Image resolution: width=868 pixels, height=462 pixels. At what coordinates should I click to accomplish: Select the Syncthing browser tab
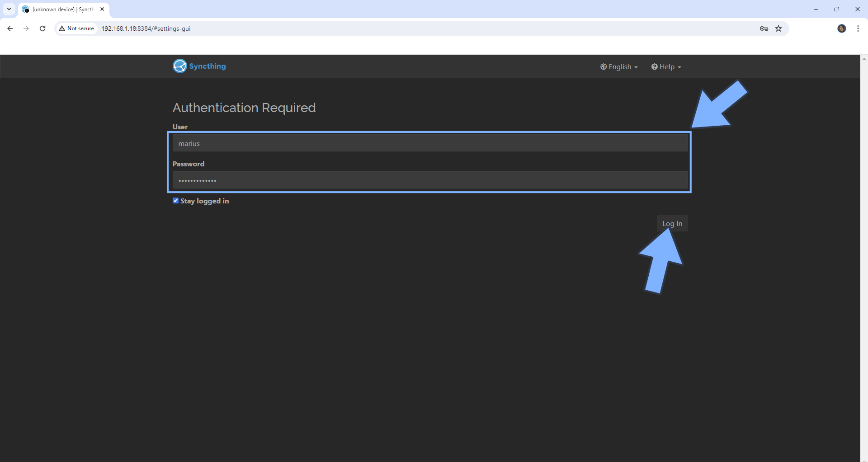[61, 9]
